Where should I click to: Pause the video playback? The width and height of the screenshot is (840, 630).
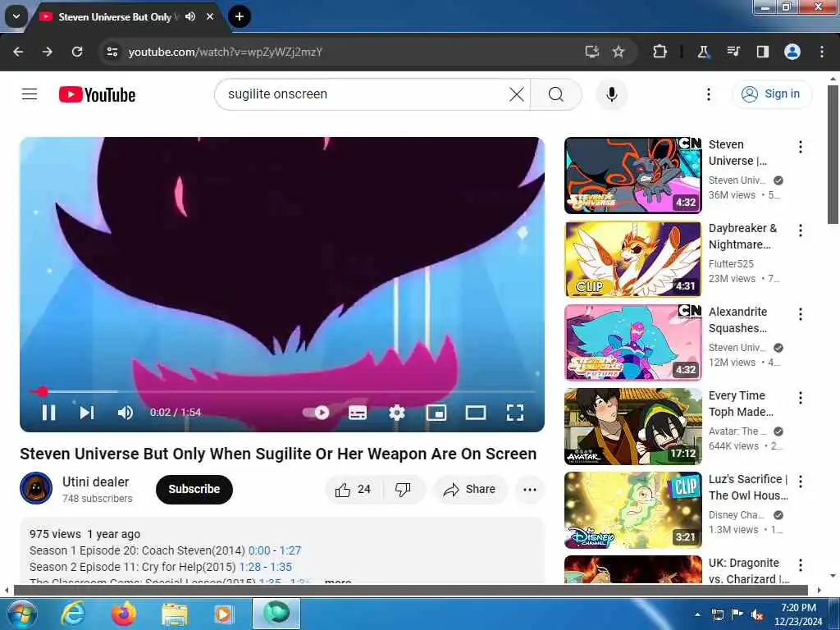48,413
